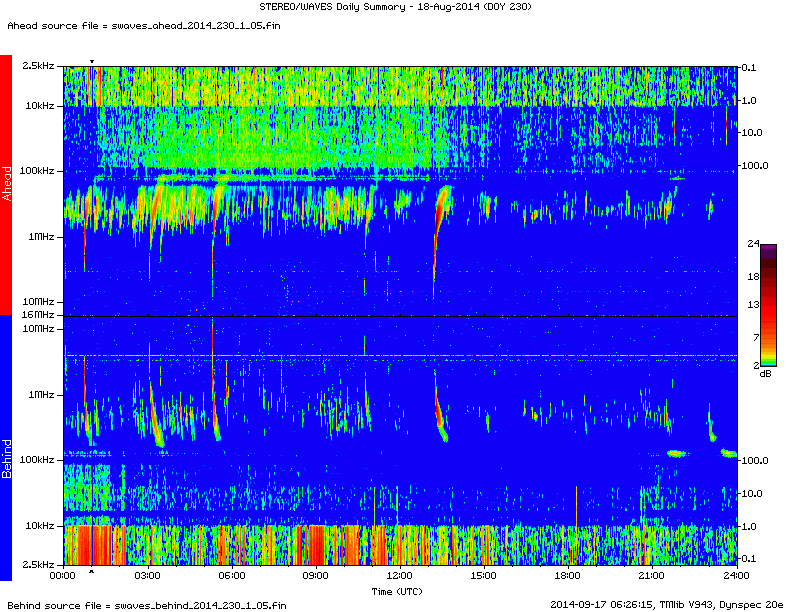Click the small marker above the Ahead panel
This screenshot has width=792, height=612.
tap(92, 62)
